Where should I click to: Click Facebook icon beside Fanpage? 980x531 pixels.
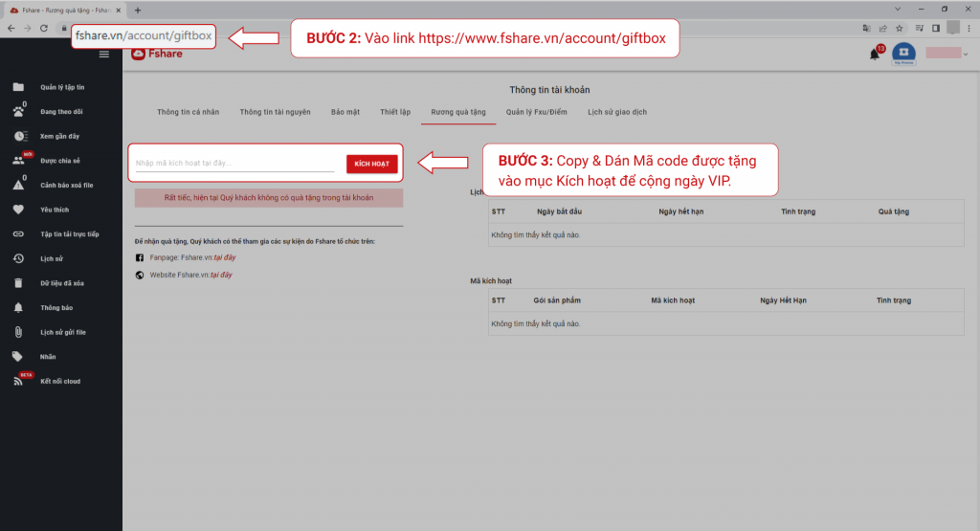click(140, 257)
